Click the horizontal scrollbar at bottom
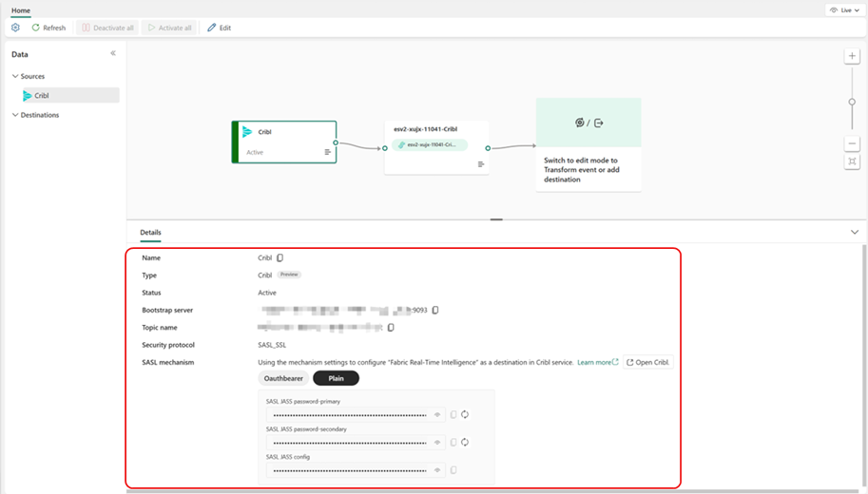The height and width of the screenshot is (494, 868). coord(492,491)
